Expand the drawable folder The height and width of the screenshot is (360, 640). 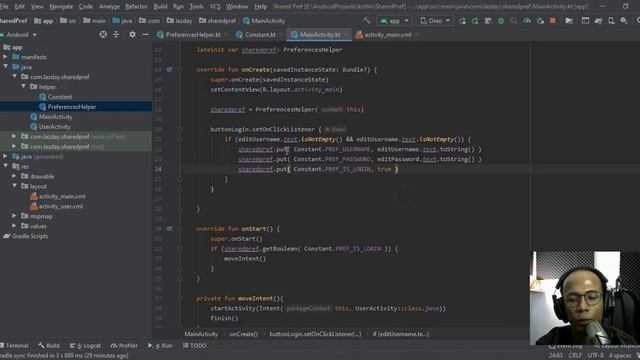pos(15,176)
